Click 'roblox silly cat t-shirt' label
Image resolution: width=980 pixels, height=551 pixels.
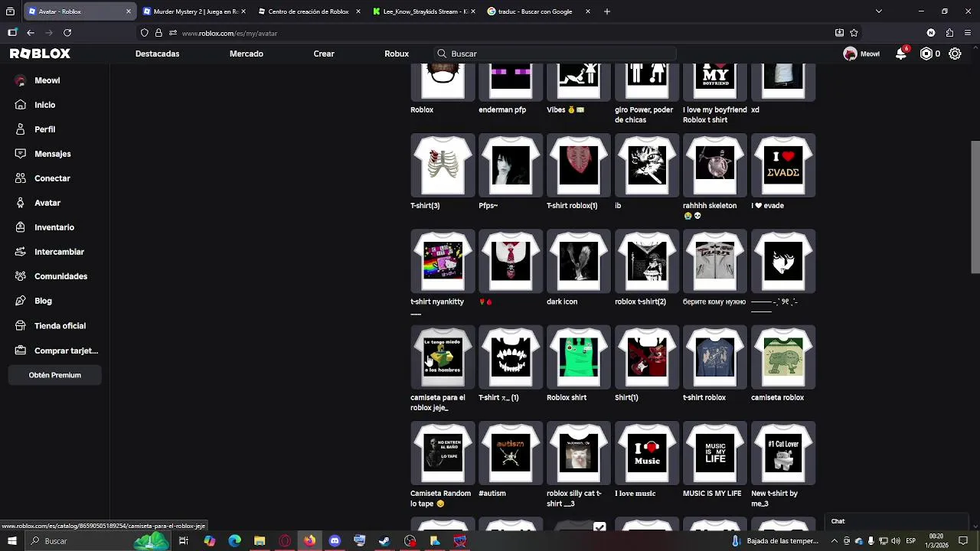click(x=574, y=498)
